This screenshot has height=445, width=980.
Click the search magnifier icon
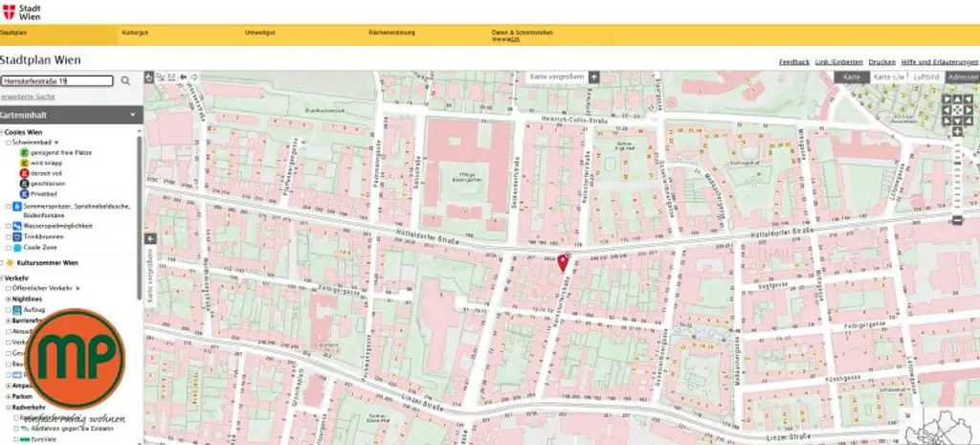tap(125, 80)
